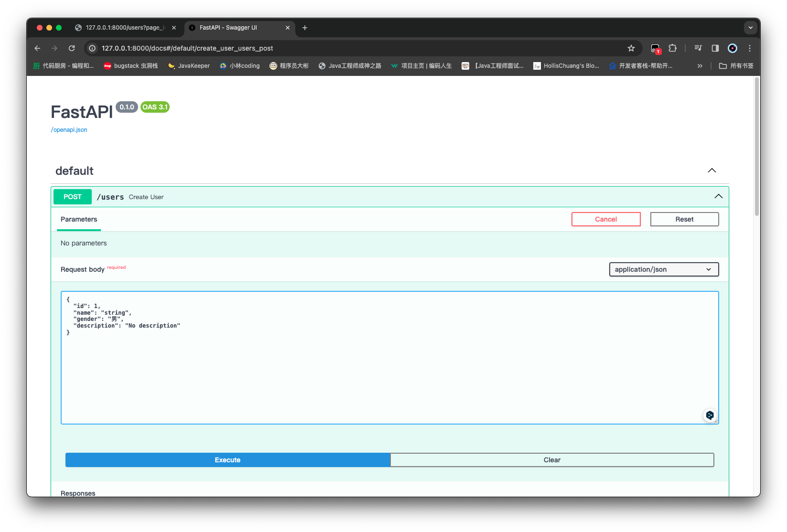Bookmark this page with the star icon
The image size is (787, 532).
pos(631,48)
